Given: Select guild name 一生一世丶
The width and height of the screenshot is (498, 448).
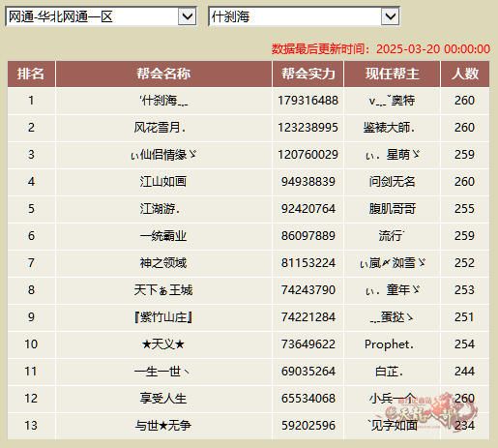Looking at the screenshot, I should (161, 372).
